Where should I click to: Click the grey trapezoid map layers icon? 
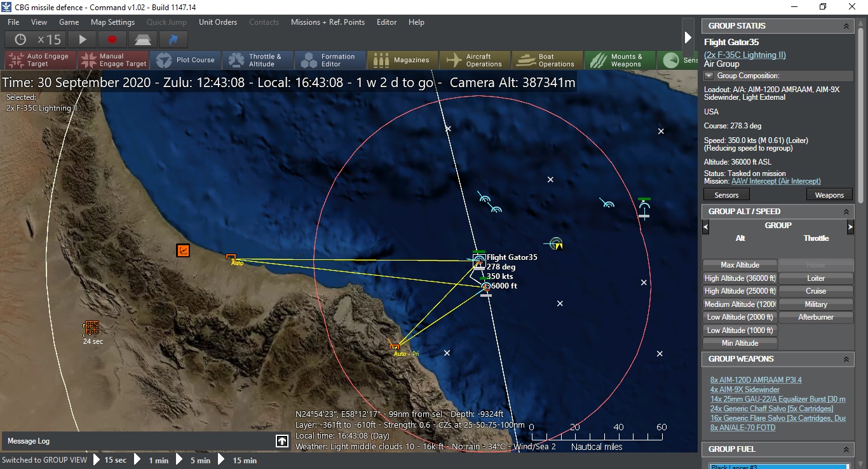pos(142,39)
